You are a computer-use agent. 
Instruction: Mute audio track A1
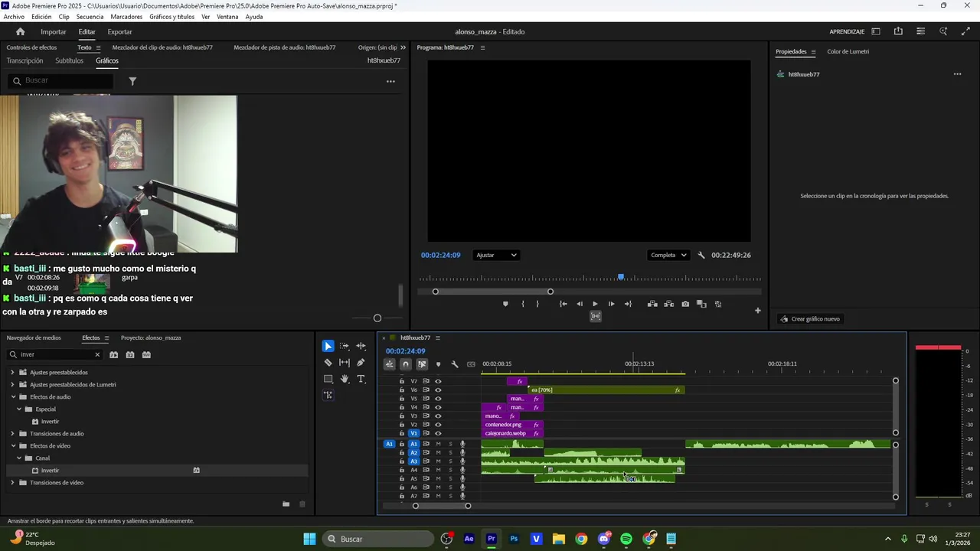tap(438, 444)
